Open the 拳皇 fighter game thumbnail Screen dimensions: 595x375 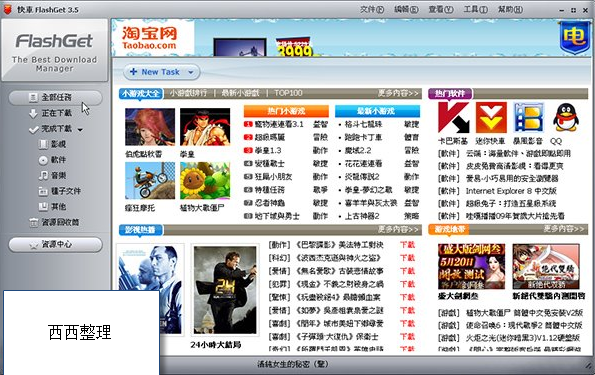[x=205, y=127]
